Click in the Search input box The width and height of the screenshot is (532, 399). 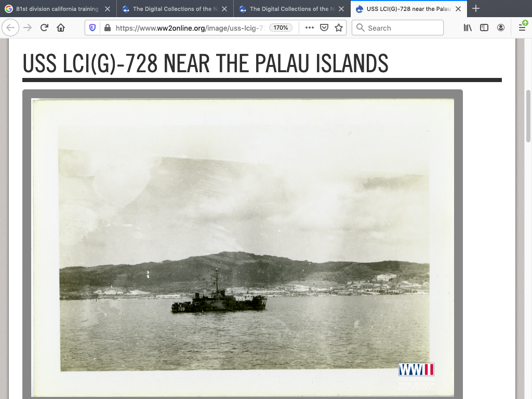(x=403, y=28)
